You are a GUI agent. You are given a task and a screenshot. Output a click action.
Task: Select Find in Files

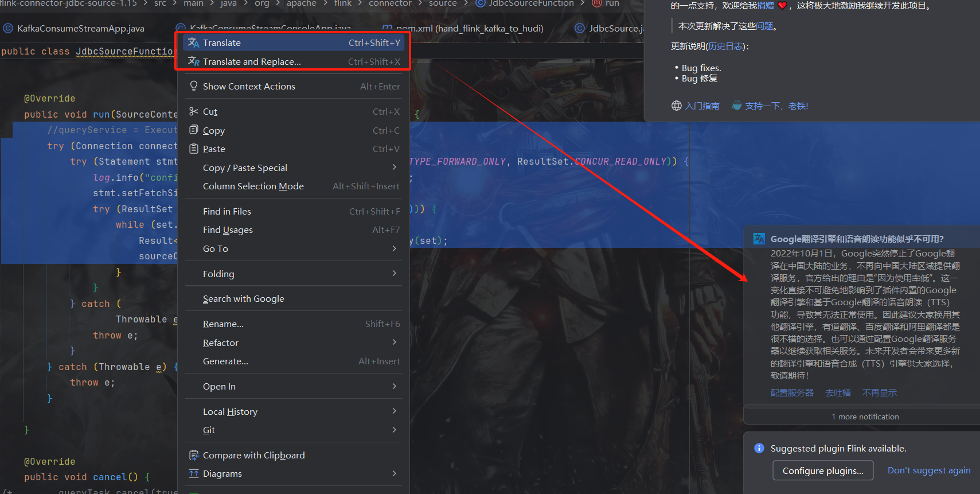pos(294,211)
